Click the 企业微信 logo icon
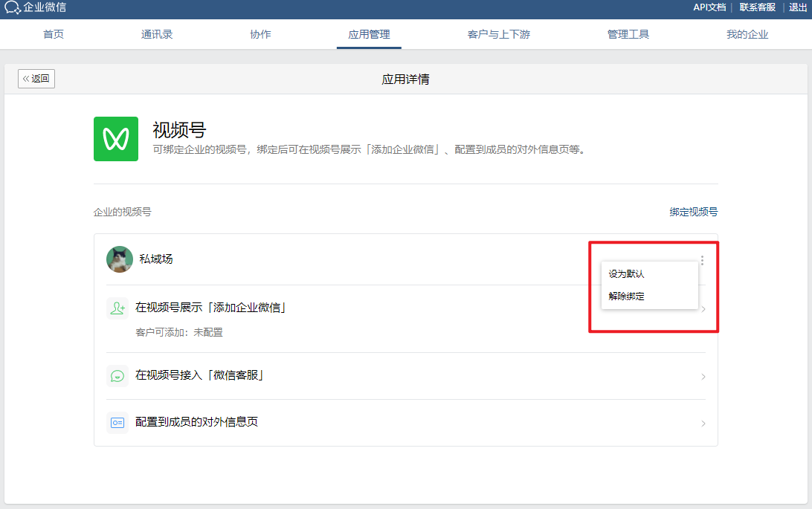Image resolution: width=812 pixels, height=509 pixels. pyautogui.click(x=13, y=7)
